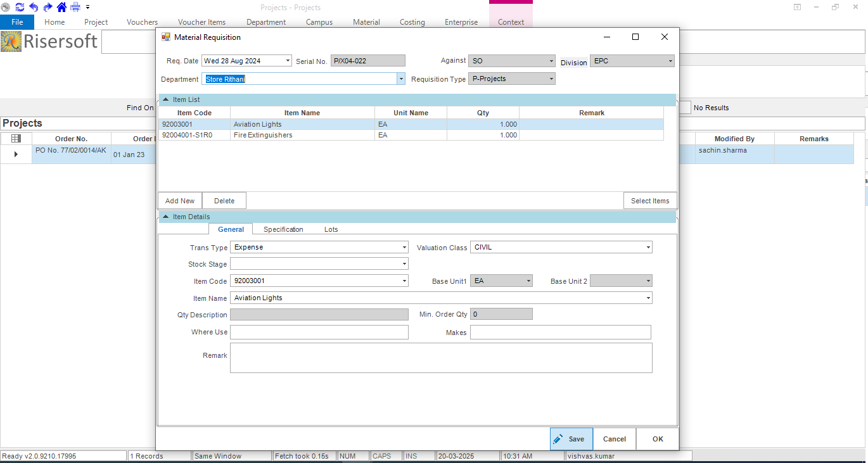The width and height of the screenshot is (868, 463).
Task: Click the undo arrow icon
Action: (x=34, y=7)
